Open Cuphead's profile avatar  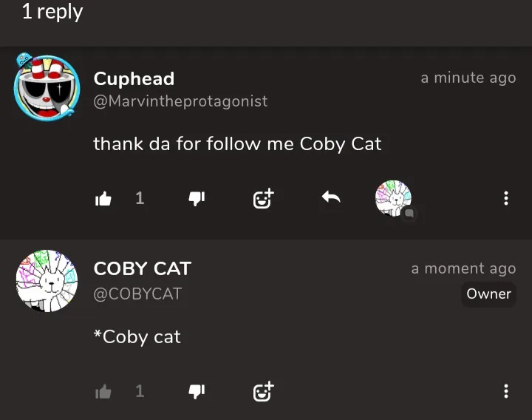coord(47,88)
